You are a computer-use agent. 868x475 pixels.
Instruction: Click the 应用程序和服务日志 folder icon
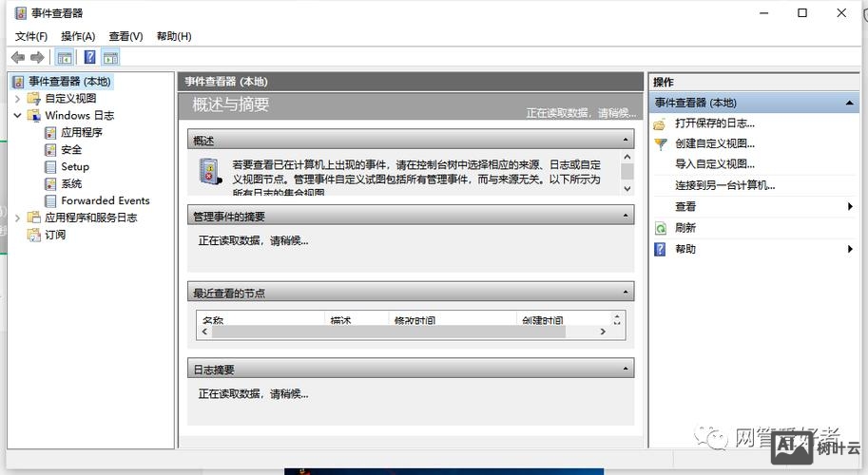click(x=34, y=218)
